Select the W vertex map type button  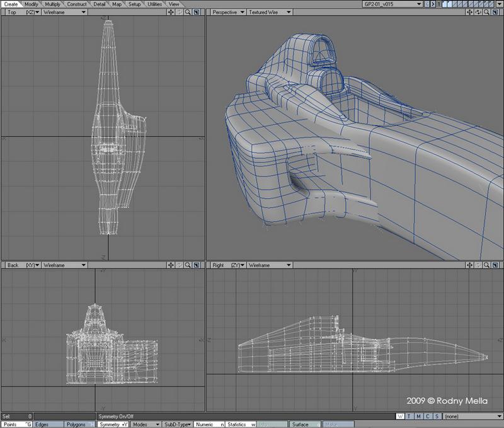click(x=401, y=417)
